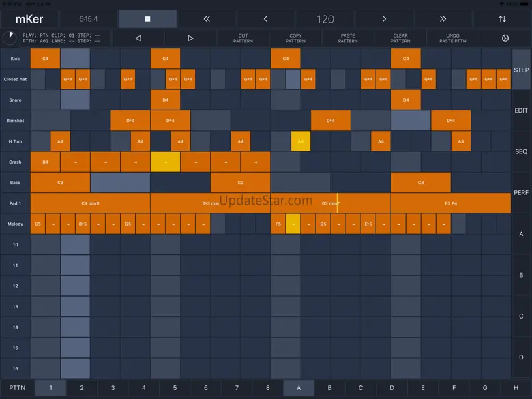Select the Pad 1 lane label

[x=15, y=203]
